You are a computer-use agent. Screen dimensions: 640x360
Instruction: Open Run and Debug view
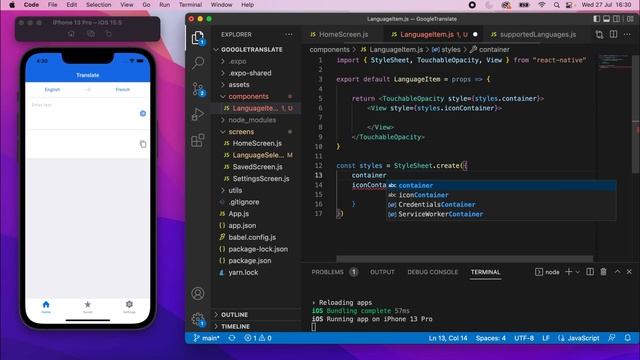pyautogui.click(x=198, y=114)
